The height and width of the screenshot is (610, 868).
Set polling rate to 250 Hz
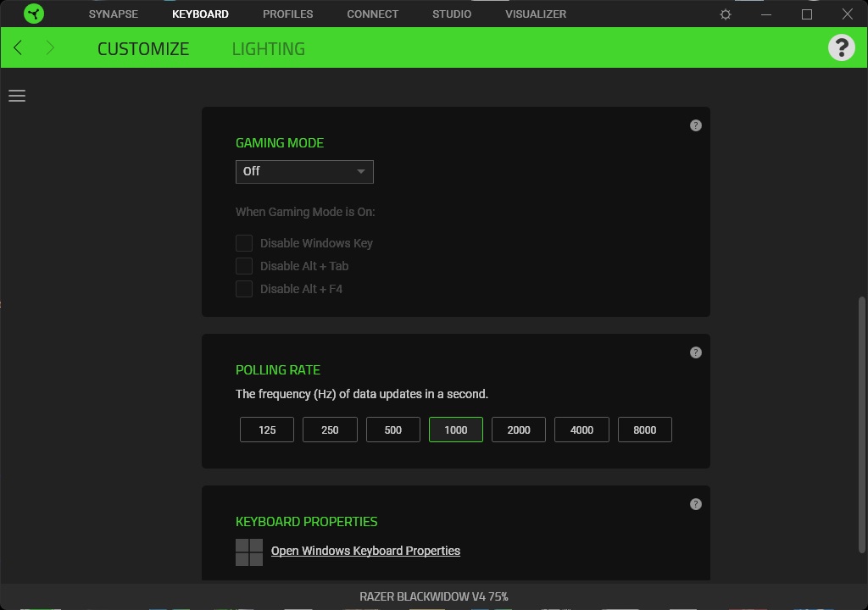[330, 430]
